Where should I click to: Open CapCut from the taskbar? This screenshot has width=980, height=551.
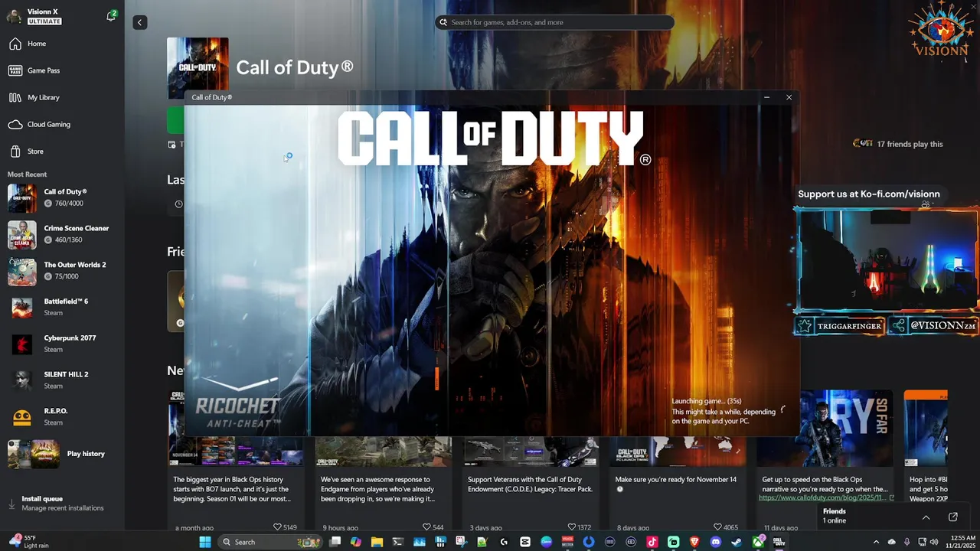[525, 542]
